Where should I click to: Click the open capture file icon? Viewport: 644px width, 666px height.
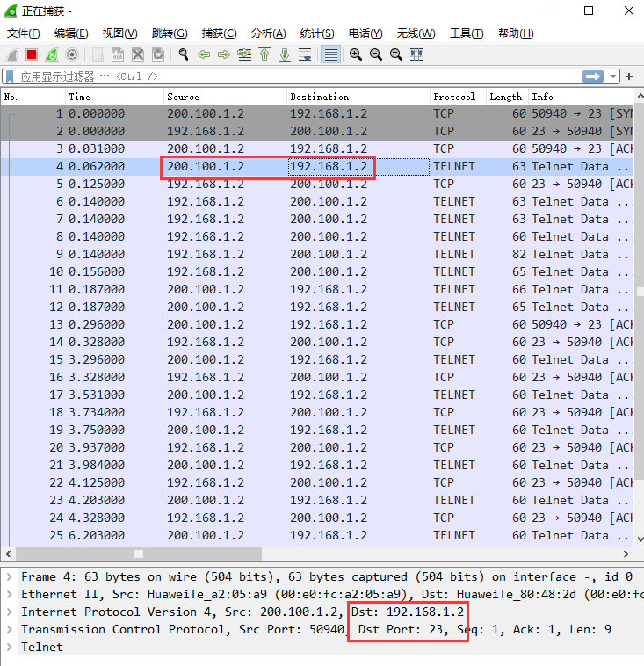[98, 54]
